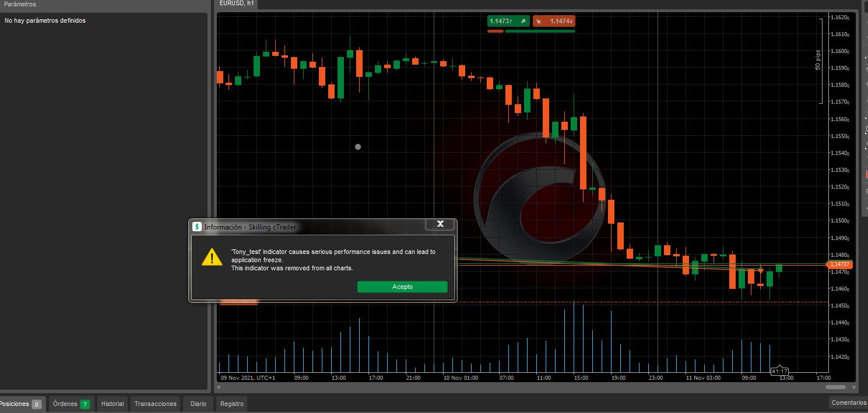Screen dimensions: 868x413
Task: Show the Registro tab
Action: pyautogui.click(x=232, y=404)
